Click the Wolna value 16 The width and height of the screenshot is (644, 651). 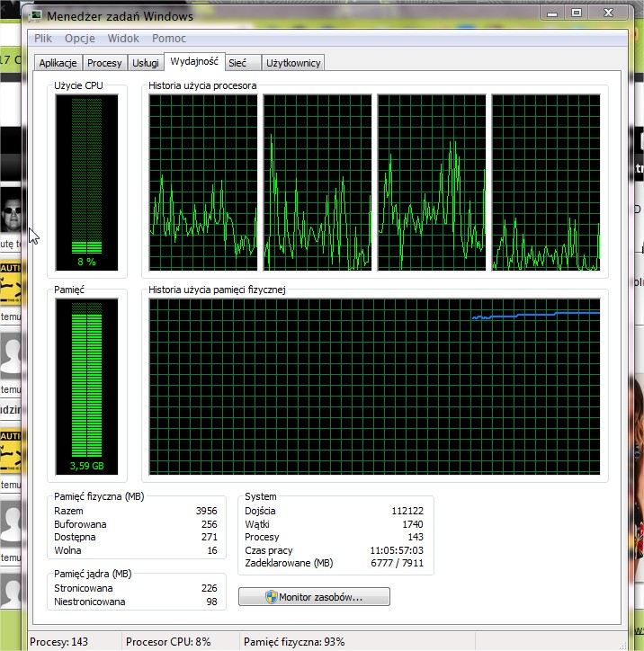pyautogui.click(x=212, y=550)
